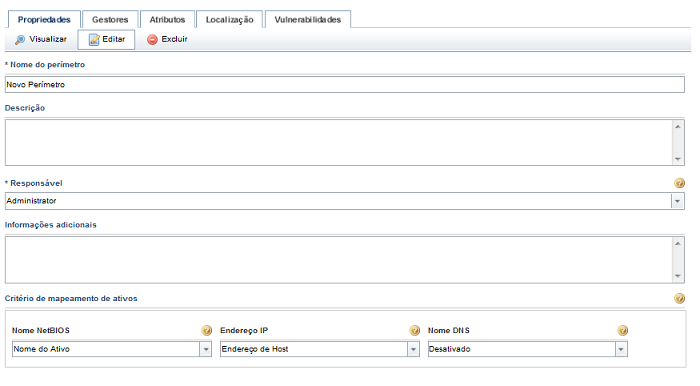700x386 pixels.
Task: Click help icon for Critério de mapeamento
Action: point(679,298)
